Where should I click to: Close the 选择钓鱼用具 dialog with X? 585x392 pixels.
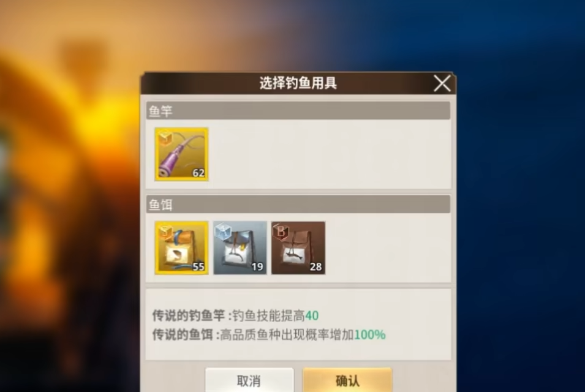(442, 83)
